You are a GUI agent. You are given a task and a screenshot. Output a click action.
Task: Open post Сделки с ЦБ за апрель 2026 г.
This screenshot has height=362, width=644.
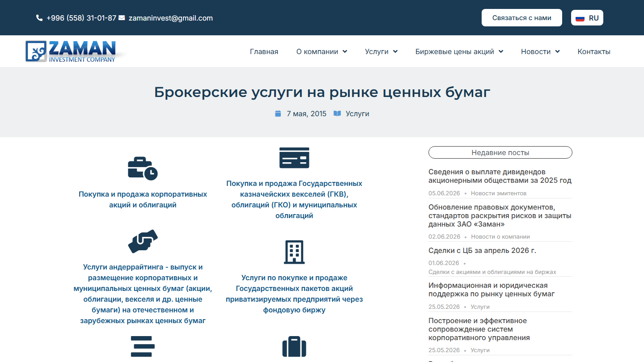point(482,250)
